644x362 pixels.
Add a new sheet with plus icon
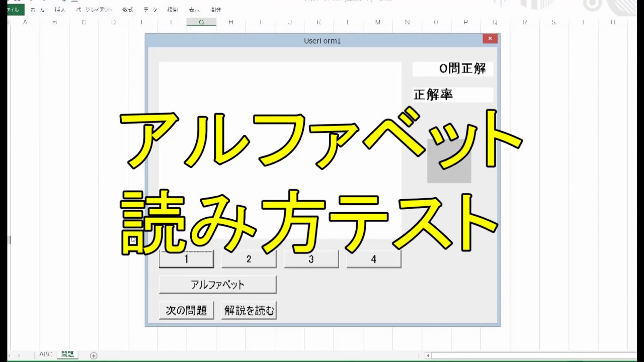pyautogui.click(x=93, y=355)
